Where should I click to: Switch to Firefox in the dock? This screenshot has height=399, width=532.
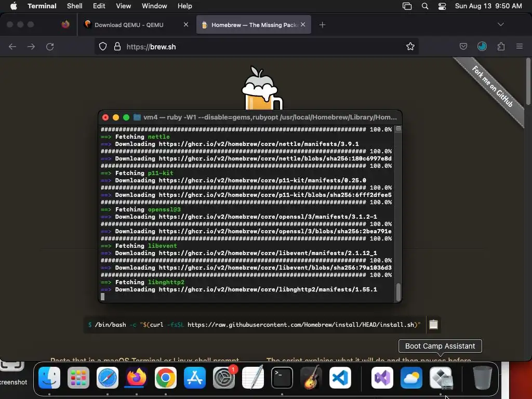tap(137, 378)
